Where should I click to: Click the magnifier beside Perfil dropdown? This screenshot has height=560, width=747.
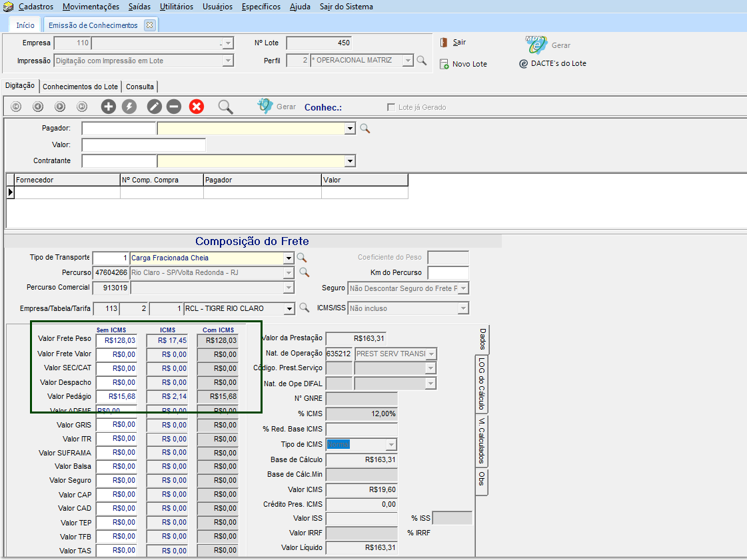coord(421,61)
